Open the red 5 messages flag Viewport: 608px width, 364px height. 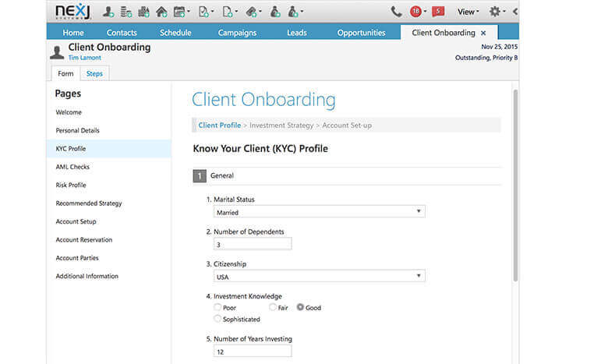(438, 11)
